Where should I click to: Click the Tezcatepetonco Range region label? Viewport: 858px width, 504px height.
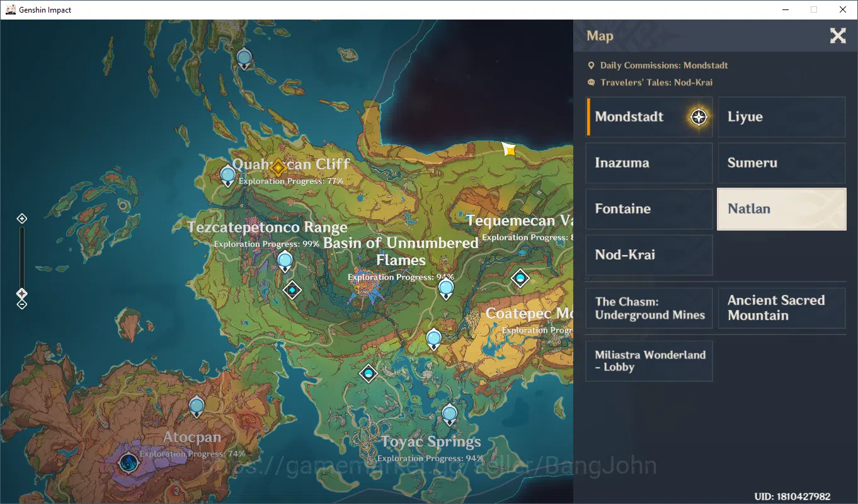pos(267,227)
